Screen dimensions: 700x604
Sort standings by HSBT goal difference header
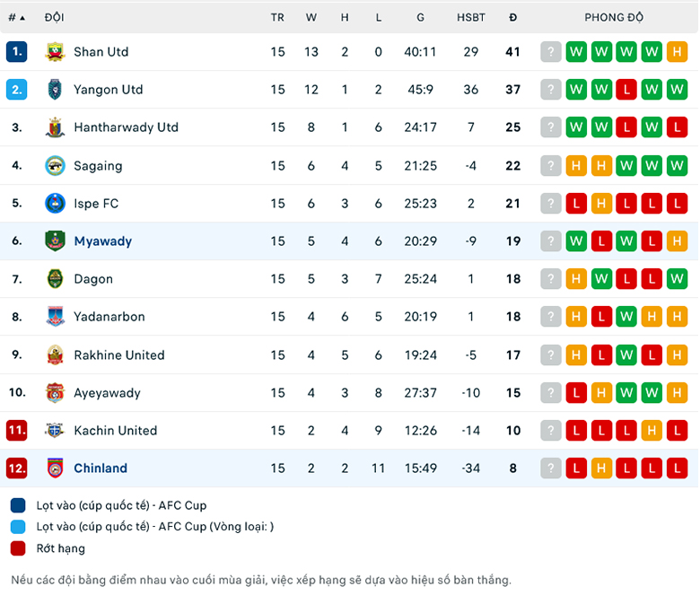(471, 17)
